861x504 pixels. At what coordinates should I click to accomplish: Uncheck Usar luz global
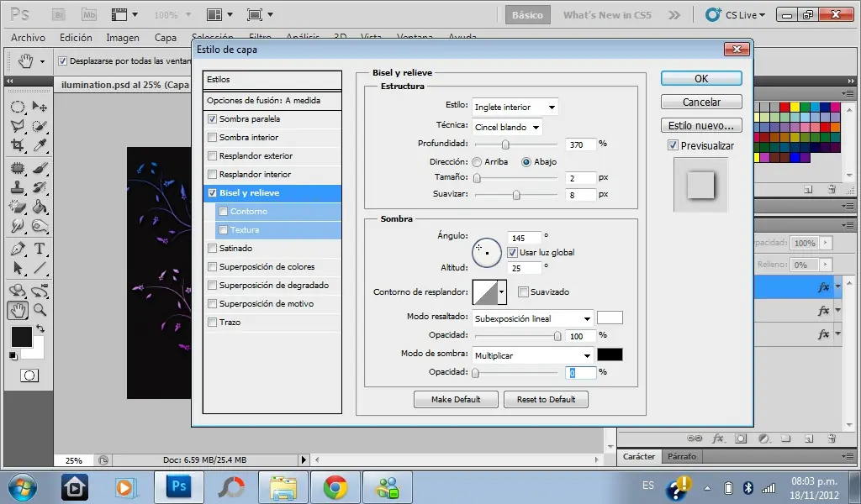click(512, 252)
